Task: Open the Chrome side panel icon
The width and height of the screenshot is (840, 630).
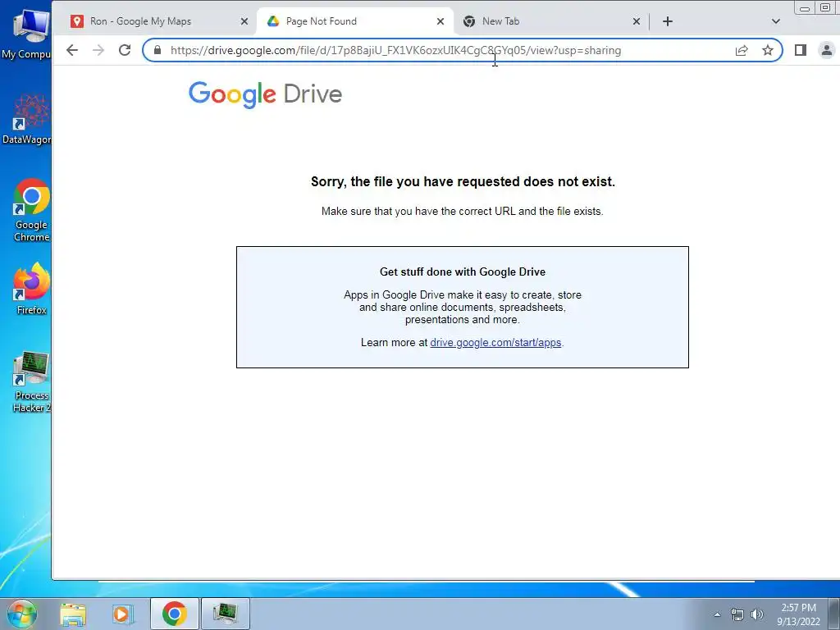Action: (x=801, y=50)
